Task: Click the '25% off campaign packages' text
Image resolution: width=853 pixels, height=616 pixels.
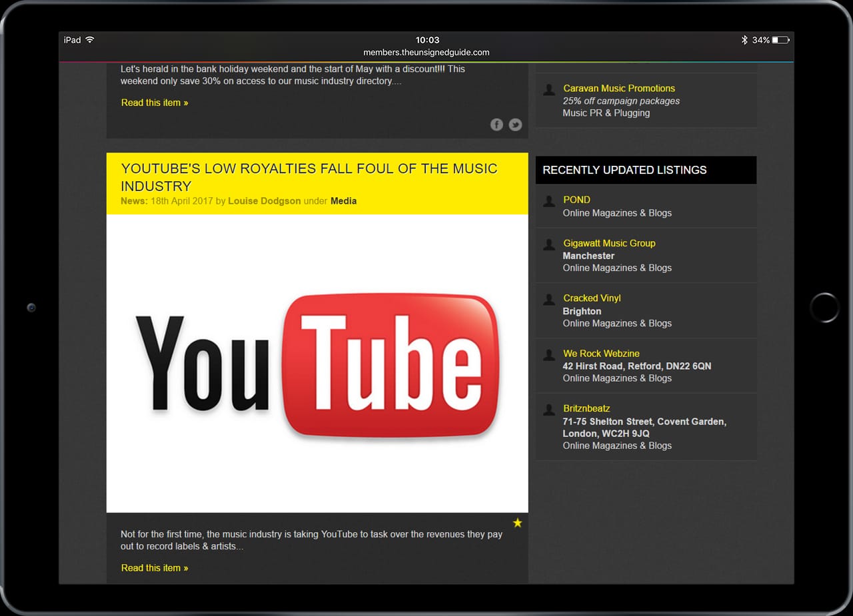Action: pyautogui.click(x=621, y=101)
